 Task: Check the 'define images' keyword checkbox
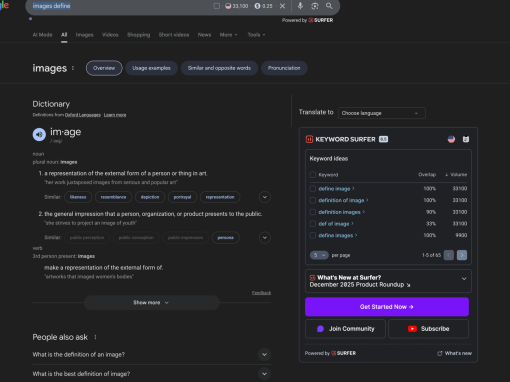313,235
